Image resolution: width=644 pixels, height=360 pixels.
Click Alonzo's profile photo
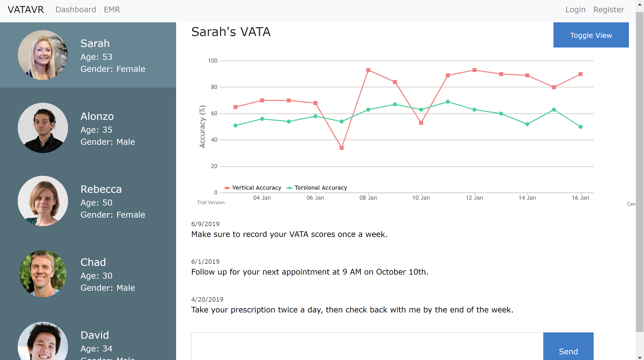click(x=43, y=128)
